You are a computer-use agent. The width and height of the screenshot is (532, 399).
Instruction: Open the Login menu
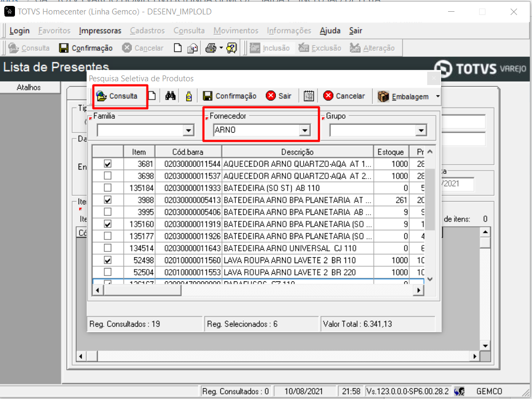pyautogui.click(x=19, y=30)
